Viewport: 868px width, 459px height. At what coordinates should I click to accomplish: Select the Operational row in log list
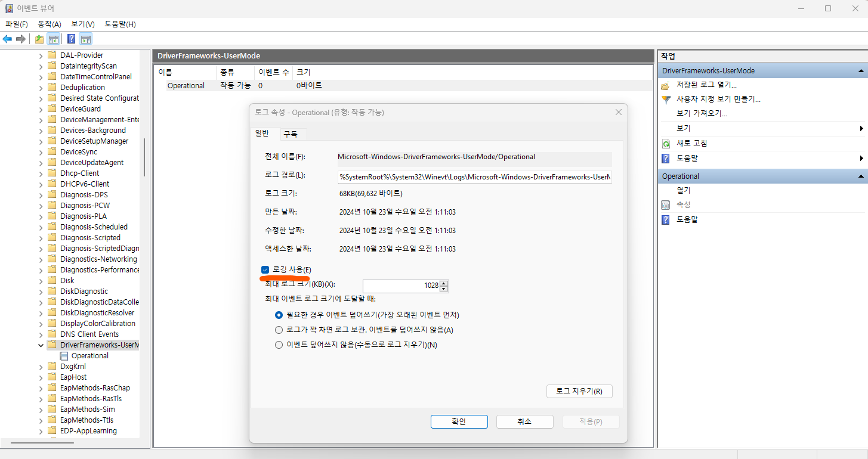(x=403, y=86)
